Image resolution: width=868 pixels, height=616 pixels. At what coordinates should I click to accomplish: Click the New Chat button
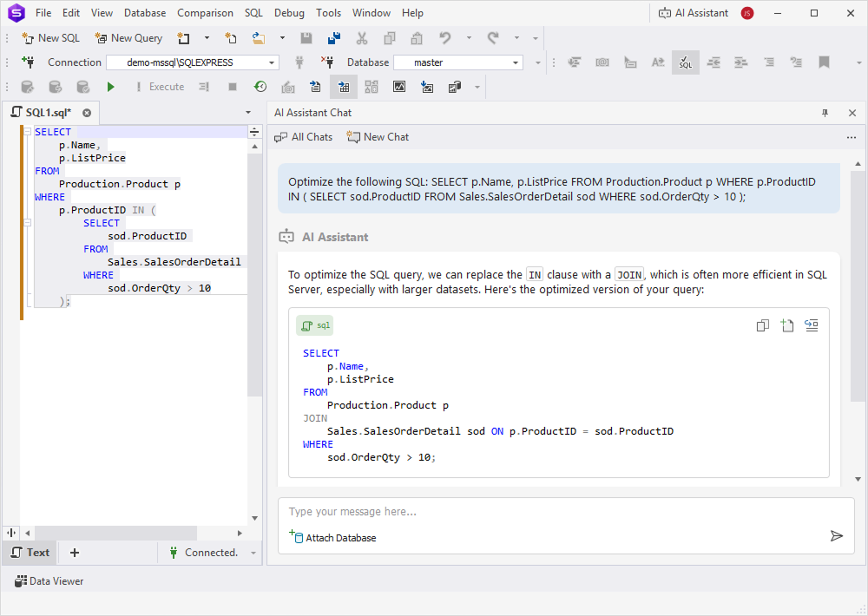pos(378,137)
